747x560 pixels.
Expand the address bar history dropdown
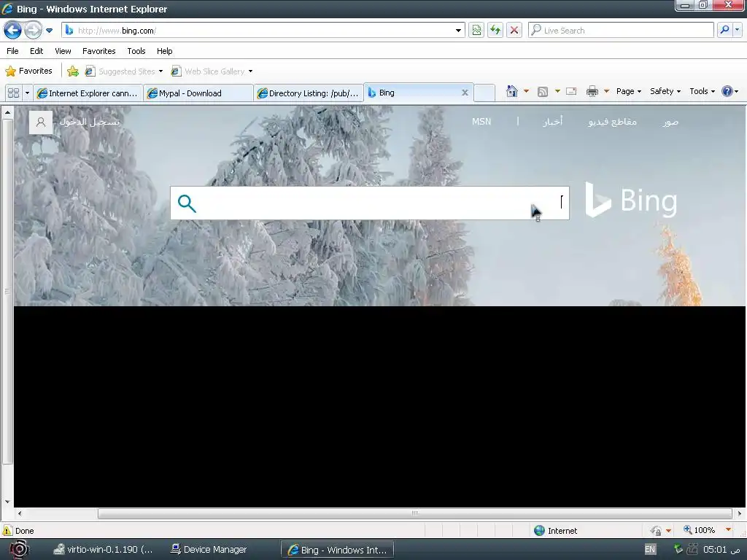pyautogui.click(x=458, y=31)
